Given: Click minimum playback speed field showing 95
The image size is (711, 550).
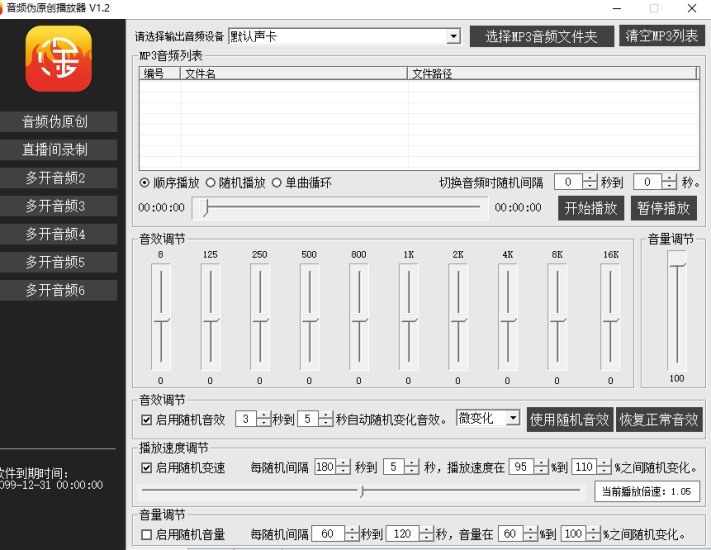Looking at the screenshot, I should pyautogui.click(x=521, y=467).
